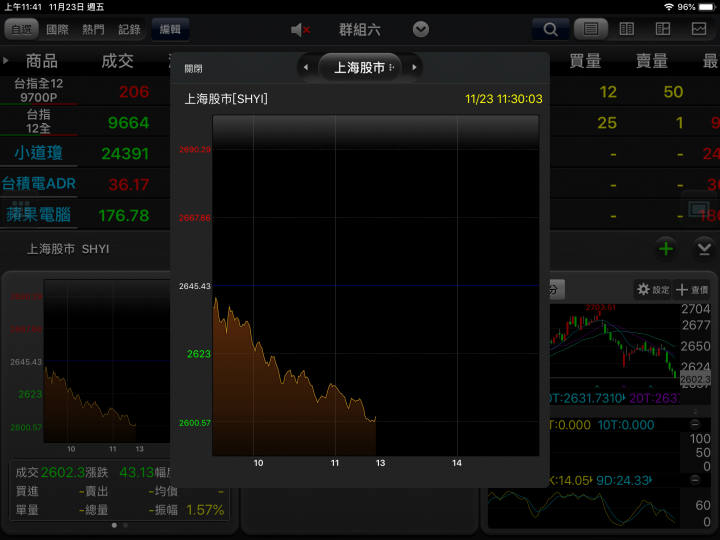Click the 查價 crosshair button
720x540 pixels.
point(692,289)
